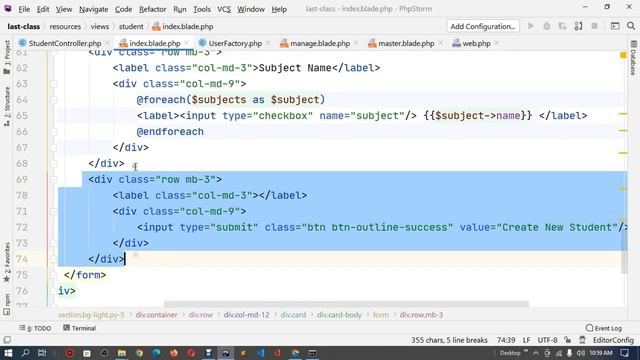
Task: Open Search Everywhere magnifier icon
Action: [631, 26]
